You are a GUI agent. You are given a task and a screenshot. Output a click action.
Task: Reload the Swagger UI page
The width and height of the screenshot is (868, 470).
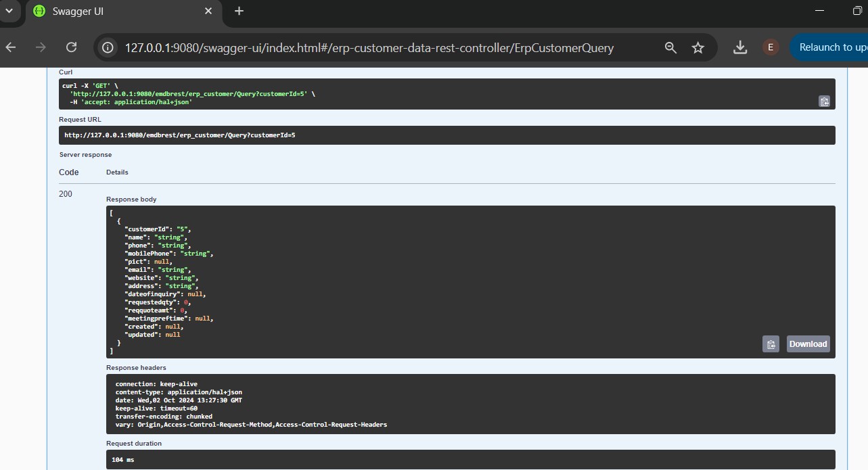71,47
